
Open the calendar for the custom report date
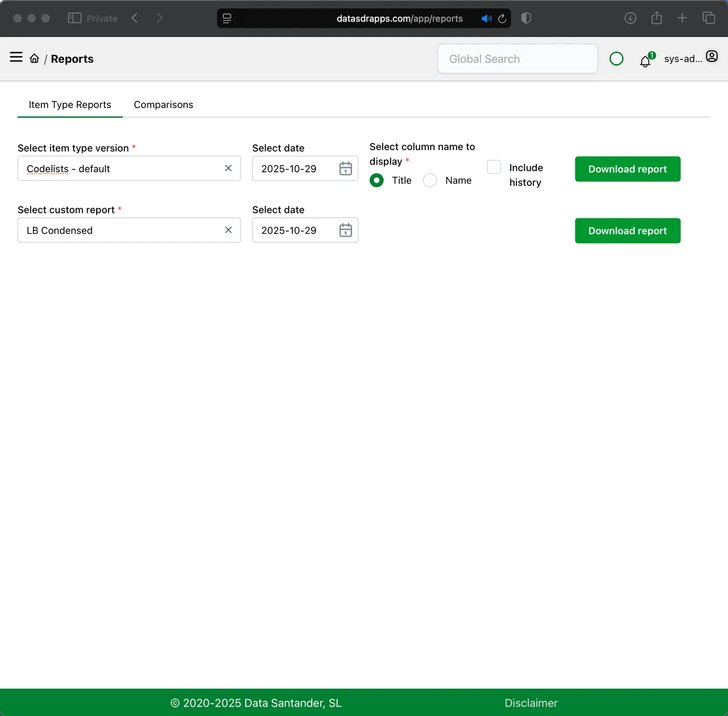point(345,230)
